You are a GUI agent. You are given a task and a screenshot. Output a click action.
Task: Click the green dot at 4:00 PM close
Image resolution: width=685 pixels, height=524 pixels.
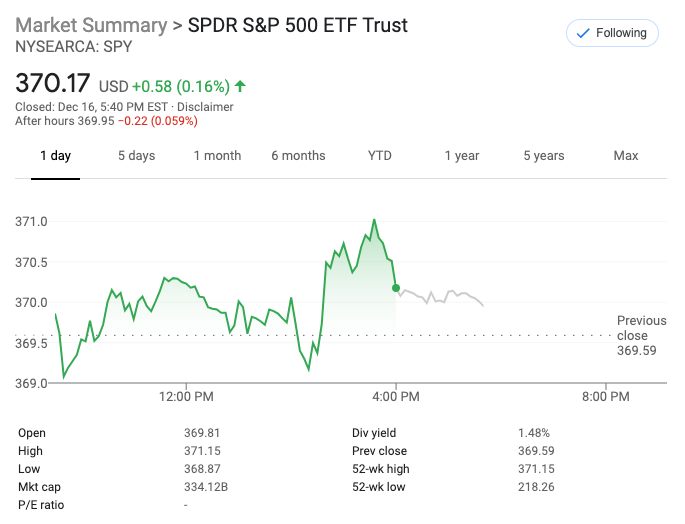(396, 288)
